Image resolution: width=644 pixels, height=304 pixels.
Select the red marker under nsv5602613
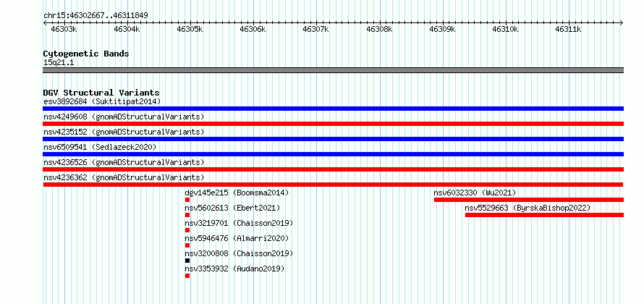pos(187,215)
